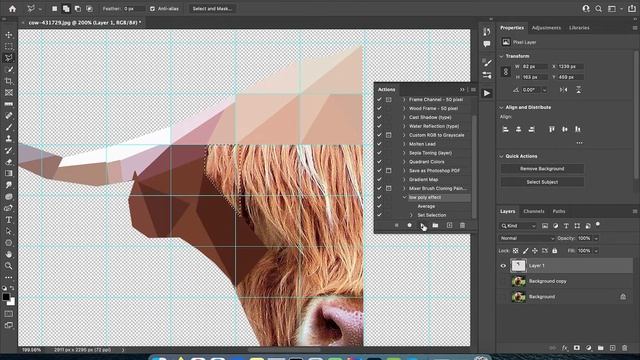Switch to the Libraries tab
Viewport: 640px width, 360px height.
tap(579, 28)
